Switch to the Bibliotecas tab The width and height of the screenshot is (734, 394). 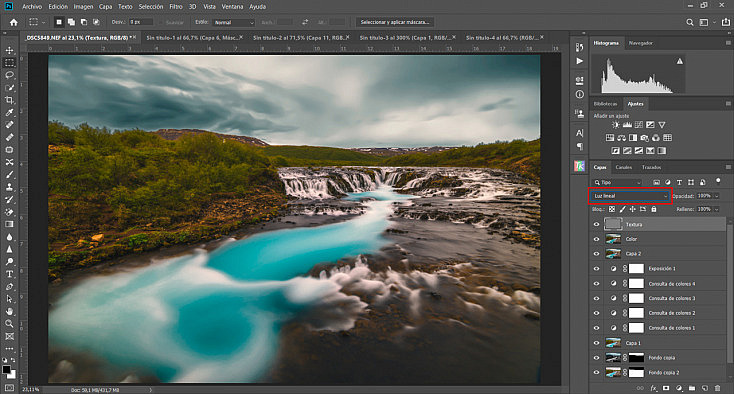click(605, 104)
